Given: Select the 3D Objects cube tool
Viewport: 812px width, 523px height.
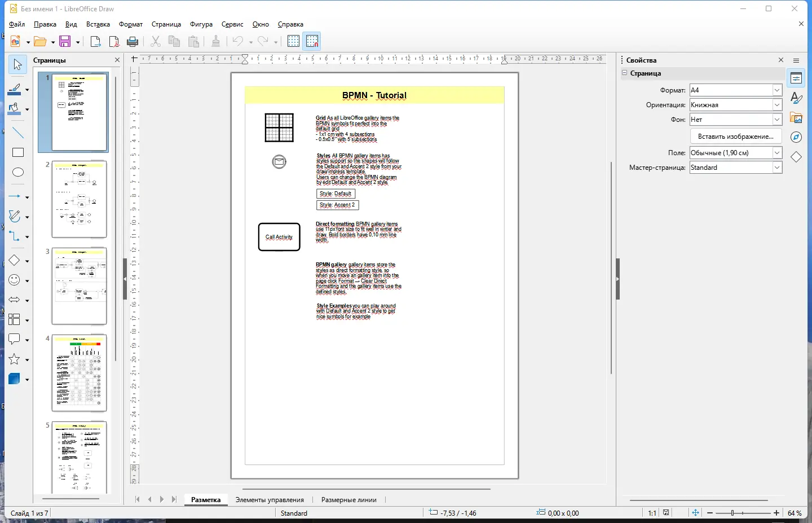Looking at the screenshot, I should (15, 379).
